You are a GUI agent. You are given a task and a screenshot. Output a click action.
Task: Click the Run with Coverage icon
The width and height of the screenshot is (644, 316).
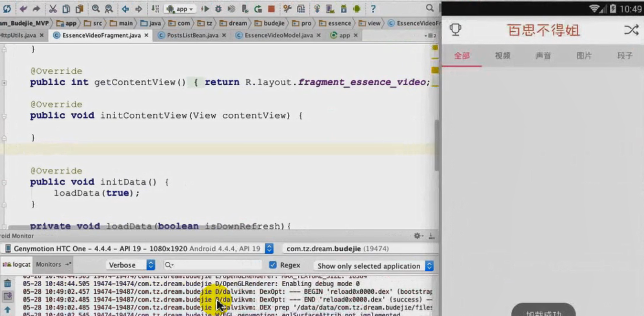pos(231,9)
